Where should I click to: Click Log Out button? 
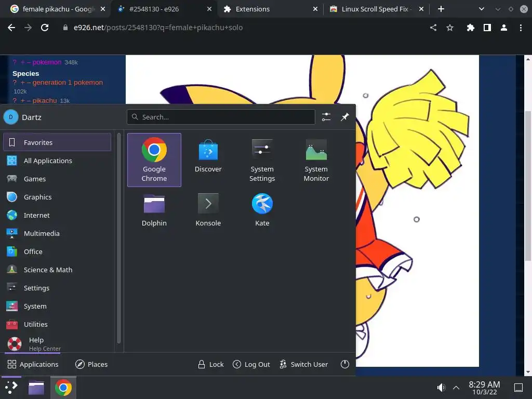(x=251, y=364)
